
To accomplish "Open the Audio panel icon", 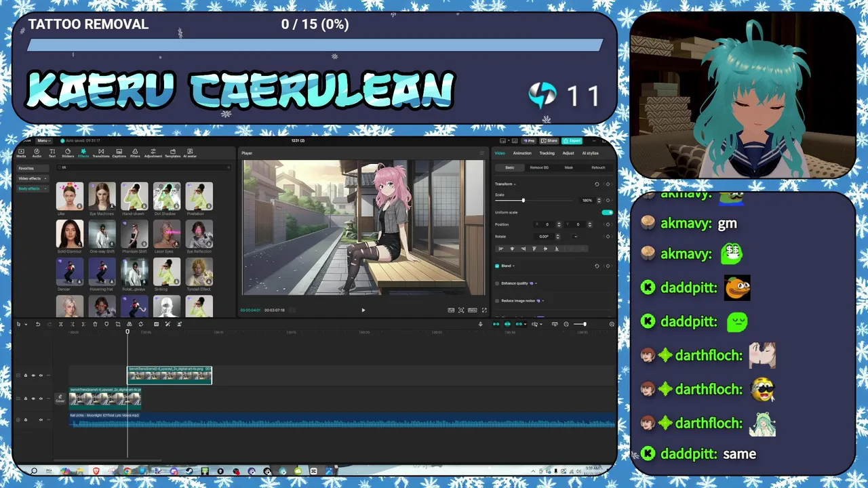I will click(37, 153).
